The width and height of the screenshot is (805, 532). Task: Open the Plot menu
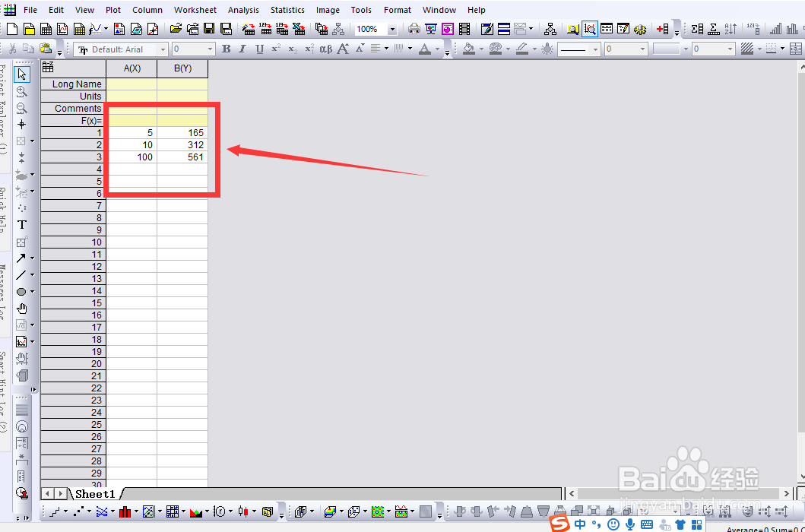point(113,10)
